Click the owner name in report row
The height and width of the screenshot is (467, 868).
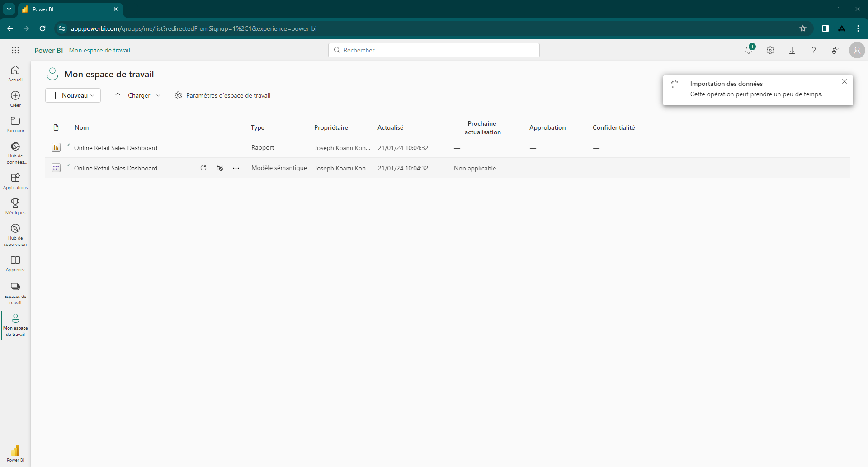(x=342, y=148)
